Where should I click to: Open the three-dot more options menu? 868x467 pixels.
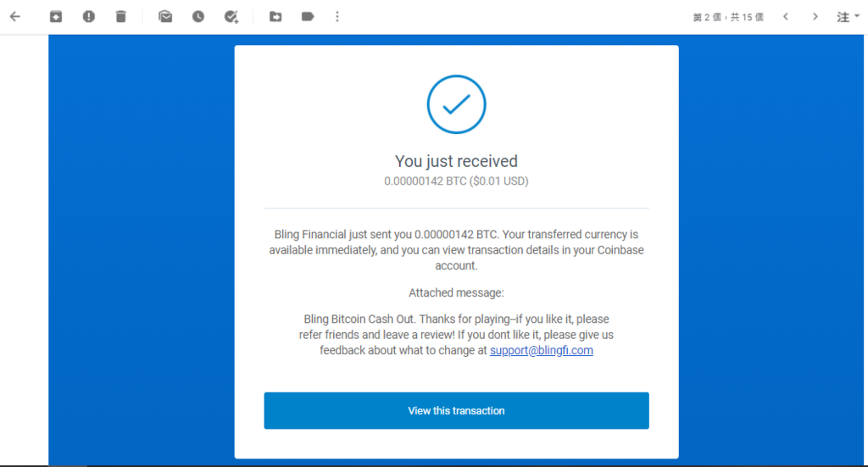(x=337, y=17)
